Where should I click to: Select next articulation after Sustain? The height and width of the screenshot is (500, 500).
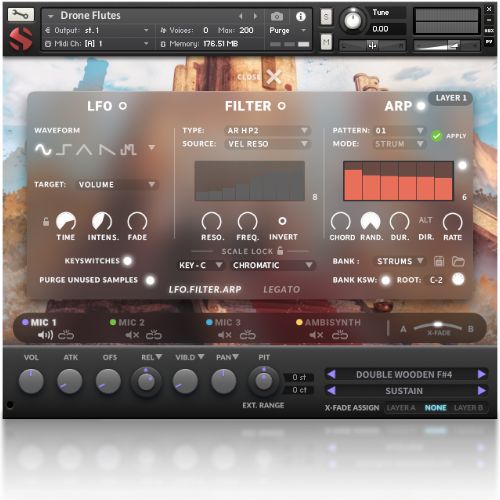(482, 390)
